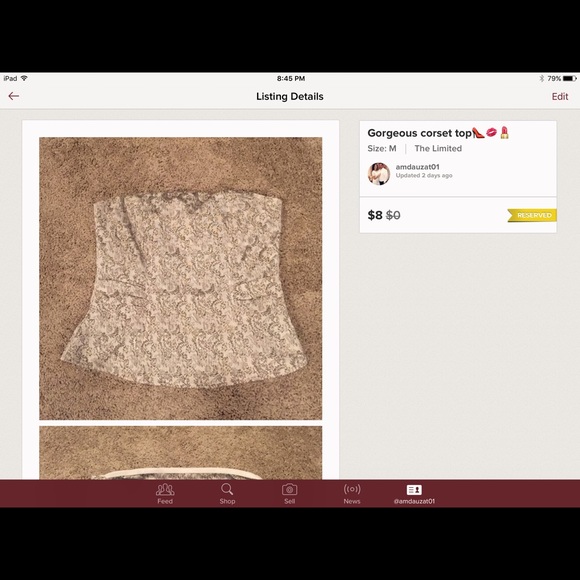Screen dimensions: 580x580
Task: Tap the 8:45 PM clock
Action: (291, 78)
